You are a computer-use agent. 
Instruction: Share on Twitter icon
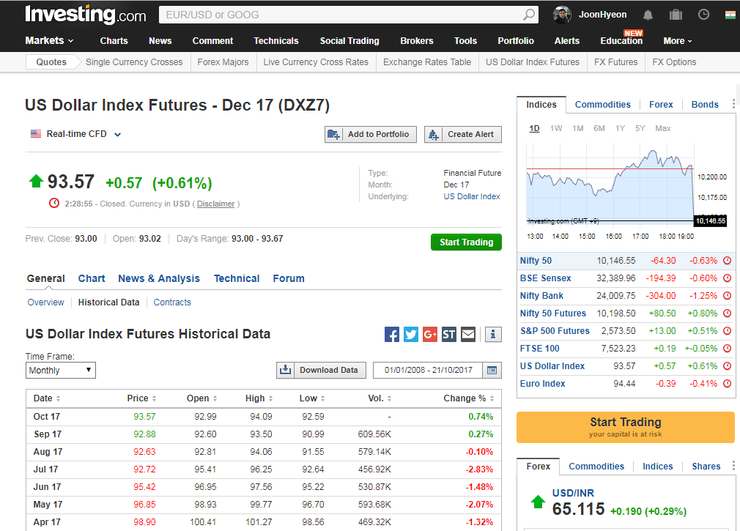click(411, 334)
